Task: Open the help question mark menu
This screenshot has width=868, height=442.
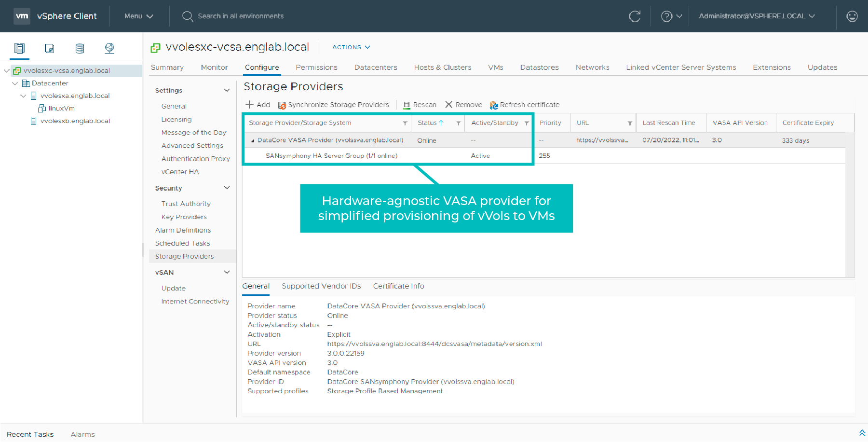Action: 672,16
